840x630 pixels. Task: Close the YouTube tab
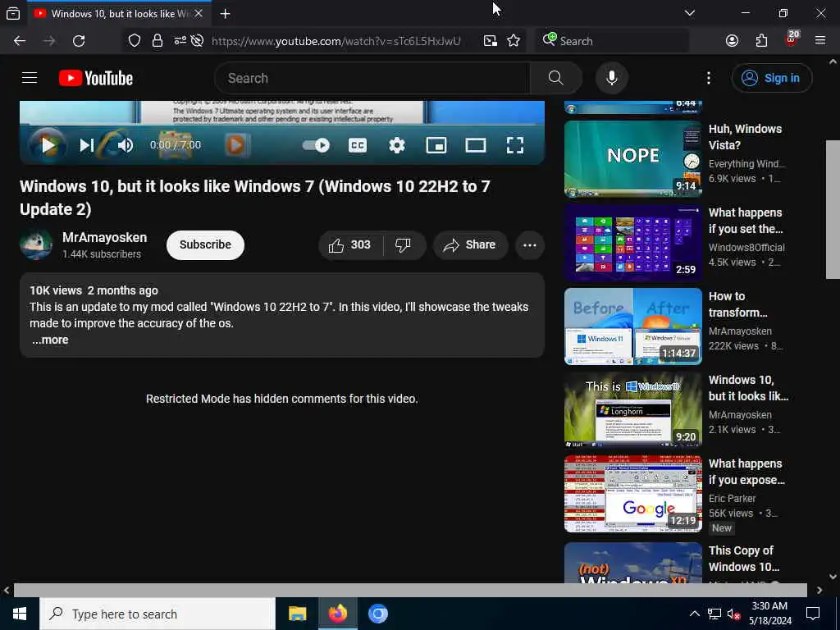click(x=199, y=14)
